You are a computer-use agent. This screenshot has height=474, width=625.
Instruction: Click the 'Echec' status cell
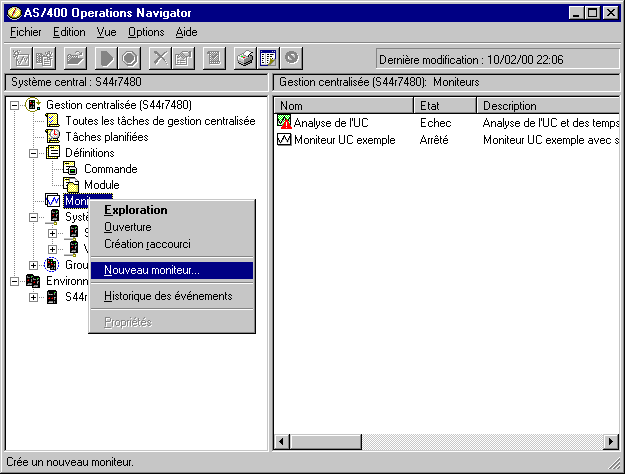click(436, 123)
